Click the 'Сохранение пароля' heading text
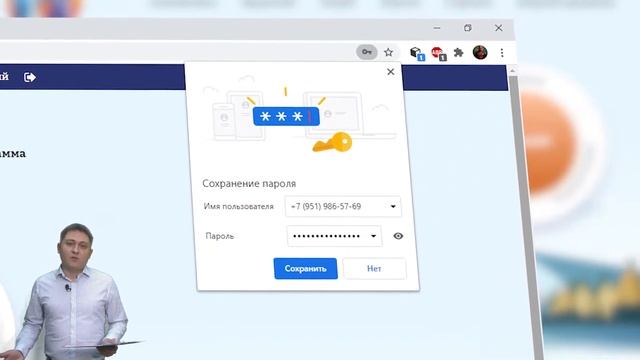Image resolution: width=640 pixels, height=360 pixels. [x=249, y=184]
